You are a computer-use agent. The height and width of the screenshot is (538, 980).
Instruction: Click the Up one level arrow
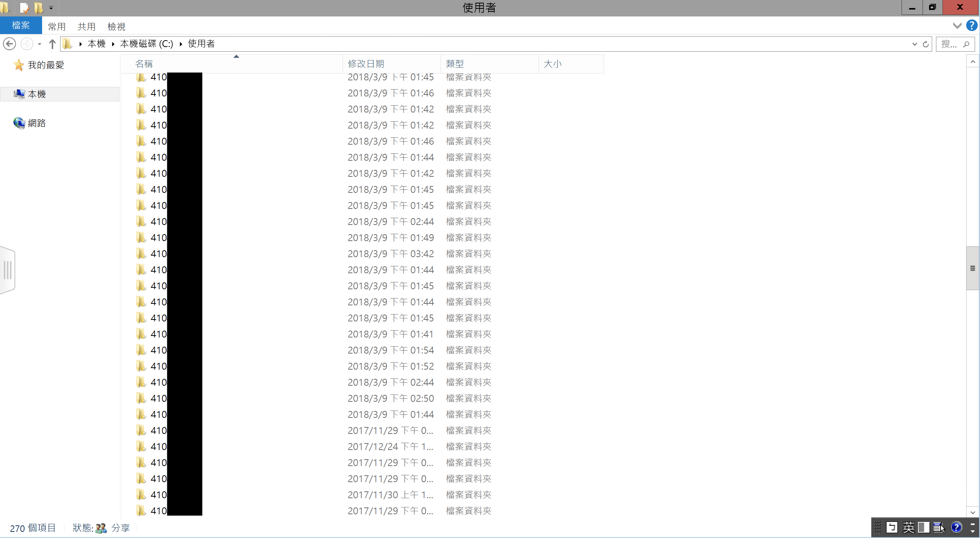[x=52, y=44]
